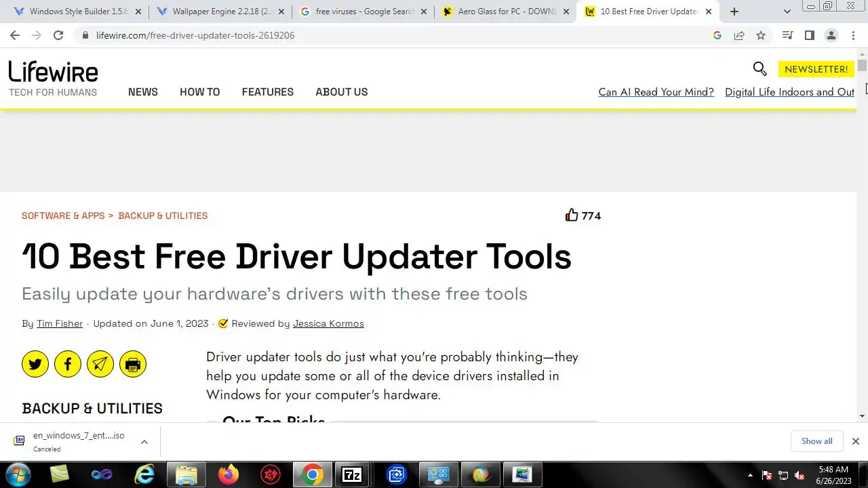Click the Google icon in address bar
The image size is (868, 488).
(717, 35)
